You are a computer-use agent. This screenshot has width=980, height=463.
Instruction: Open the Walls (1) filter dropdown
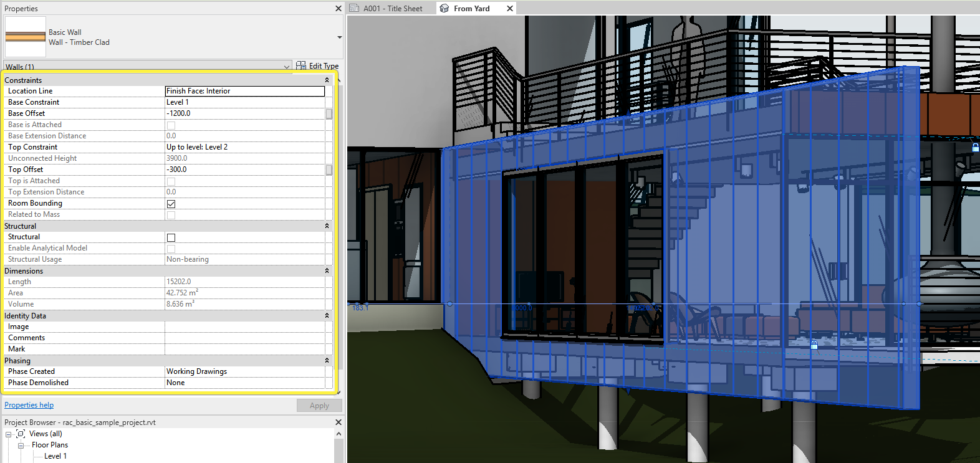point(287,67)
